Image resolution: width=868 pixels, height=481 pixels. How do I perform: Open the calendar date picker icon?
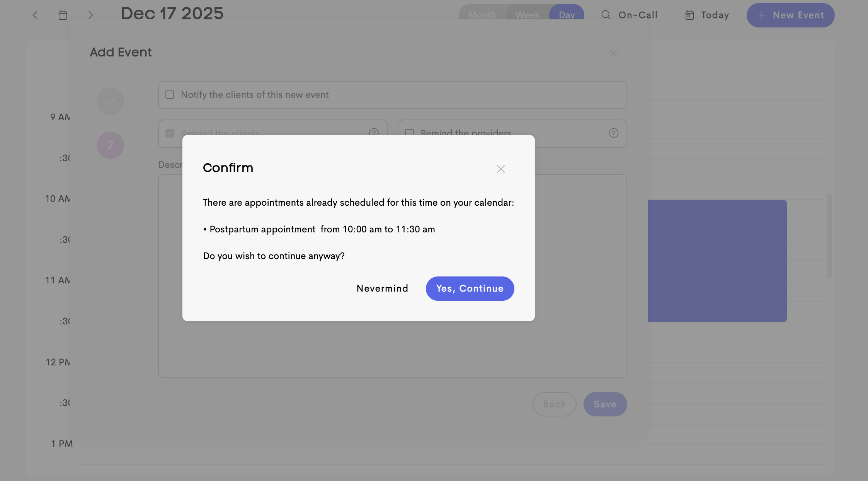tap(63, 15)
